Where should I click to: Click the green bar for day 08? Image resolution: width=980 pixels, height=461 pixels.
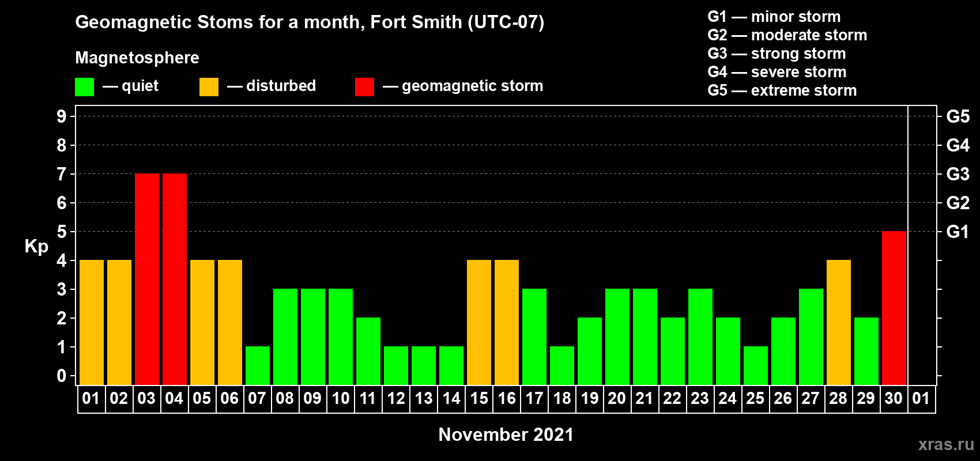tap(285, 337)
